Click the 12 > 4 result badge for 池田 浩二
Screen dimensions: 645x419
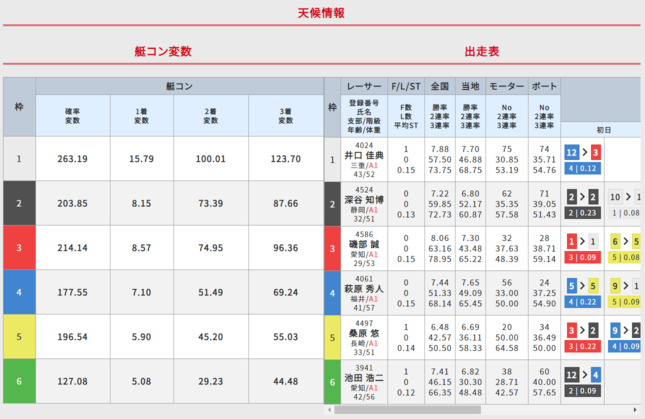[x=582, y=374]
